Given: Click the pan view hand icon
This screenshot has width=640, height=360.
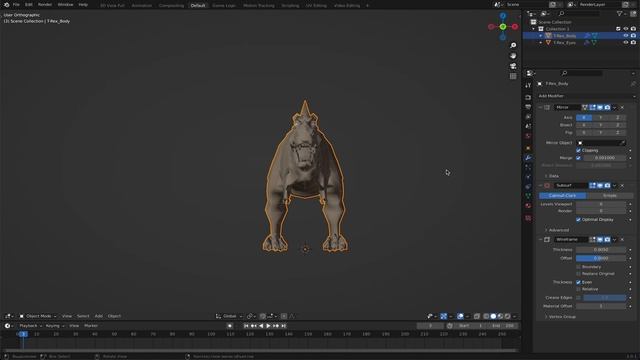Looking at the screenshot, I should pyautogui.click(x=513, y=56).
